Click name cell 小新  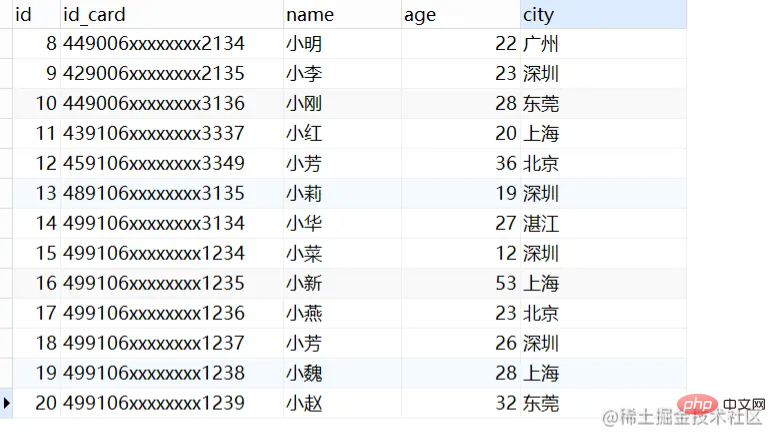click(x=342, y=283)
